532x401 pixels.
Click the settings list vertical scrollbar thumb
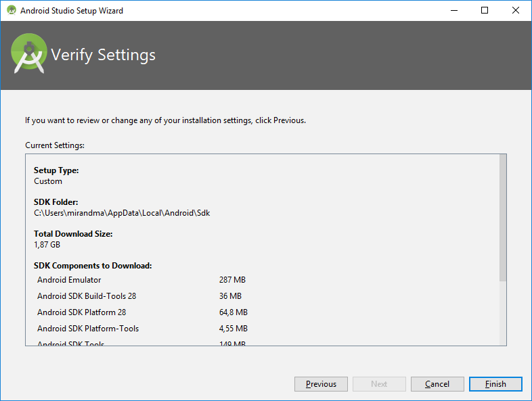click(502, 216)
